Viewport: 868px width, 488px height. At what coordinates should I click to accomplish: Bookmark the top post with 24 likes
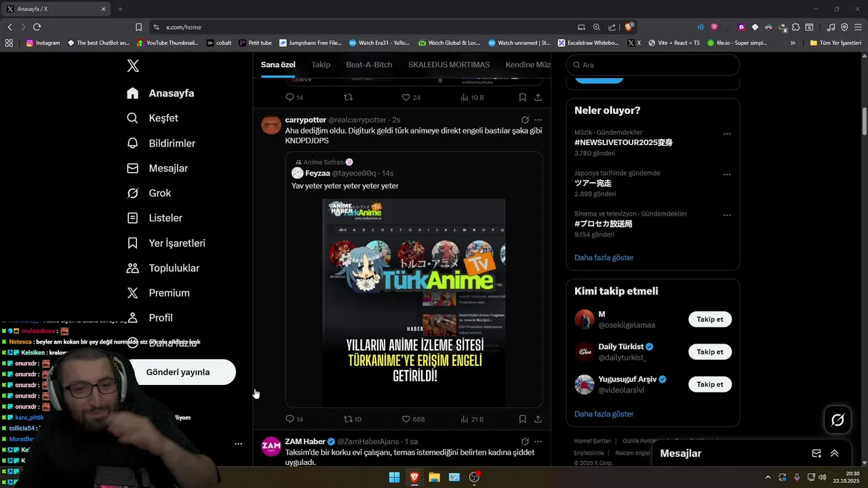(522, 98)
